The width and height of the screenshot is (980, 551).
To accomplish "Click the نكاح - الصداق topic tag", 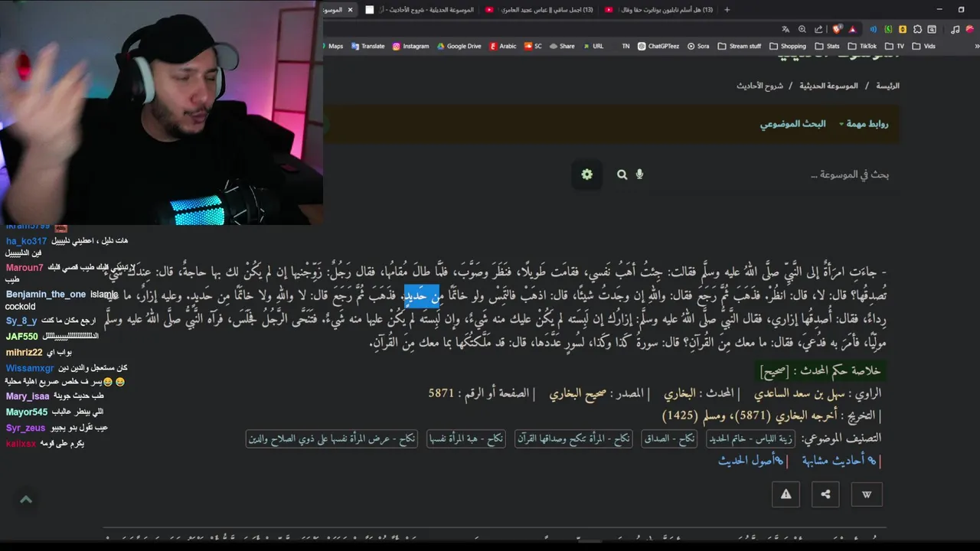I will click(669, 439).
